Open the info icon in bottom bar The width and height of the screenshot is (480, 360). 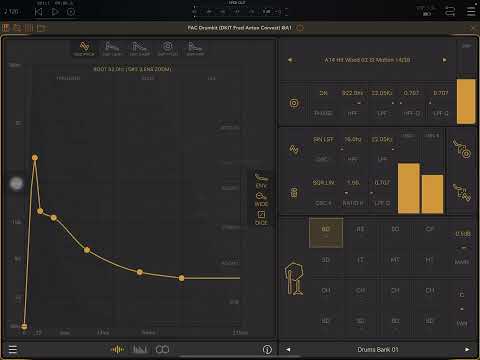tap(267, 349)
